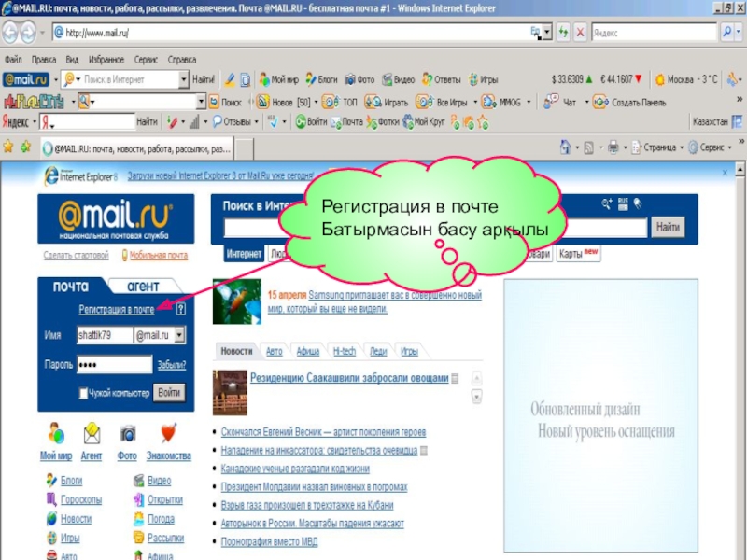Open the Файл menu

coord(13,60)
